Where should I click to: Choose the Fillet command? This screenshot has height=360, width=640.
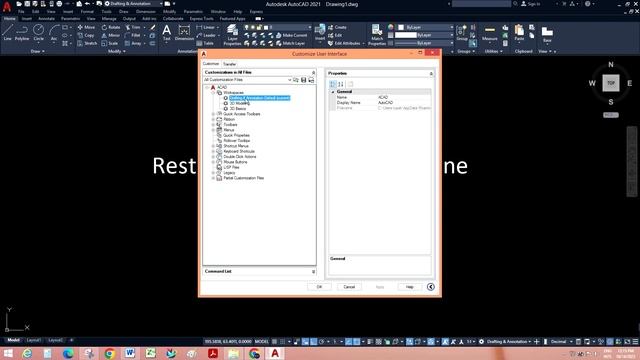point(133,36)
